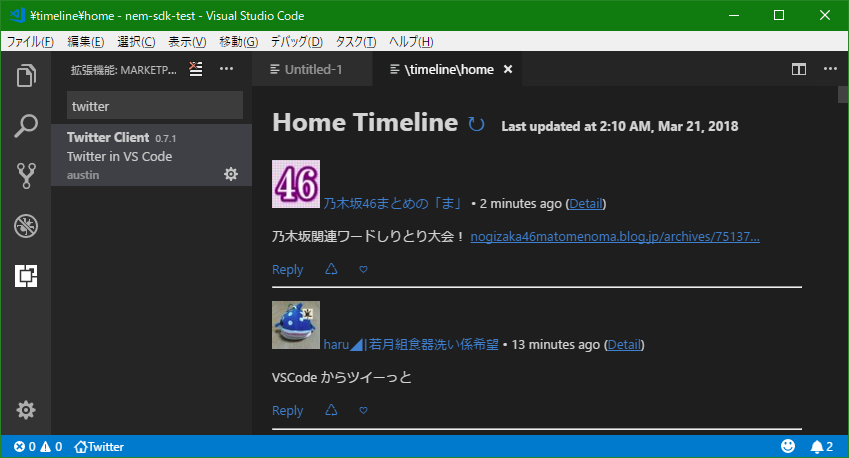This screenshot has width=849, height=458.
Task: Refresh the Home Timeline
Action: (476, 124)
